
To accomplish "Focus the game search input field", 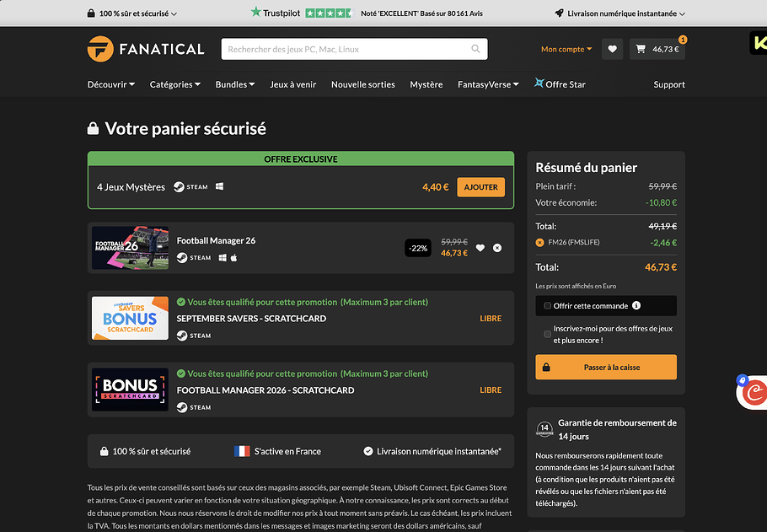I will coord(346,49).
